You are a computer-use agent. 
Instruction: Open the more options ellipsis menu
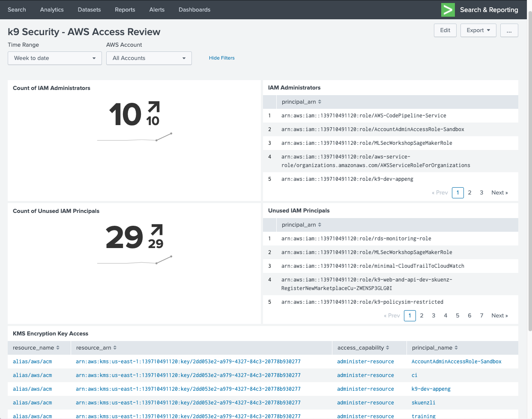[x=509, y=30]
